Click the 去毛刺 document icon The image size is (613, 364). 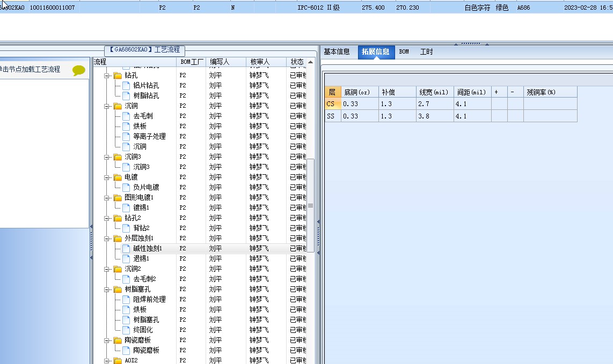click(x=126, y=116)
